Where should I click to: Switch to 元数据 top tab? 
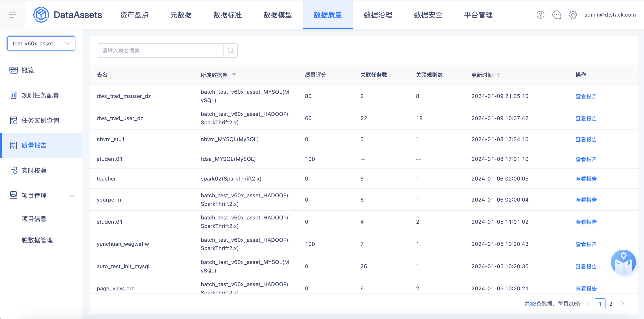pyautogui.click(x=181, y=15)
